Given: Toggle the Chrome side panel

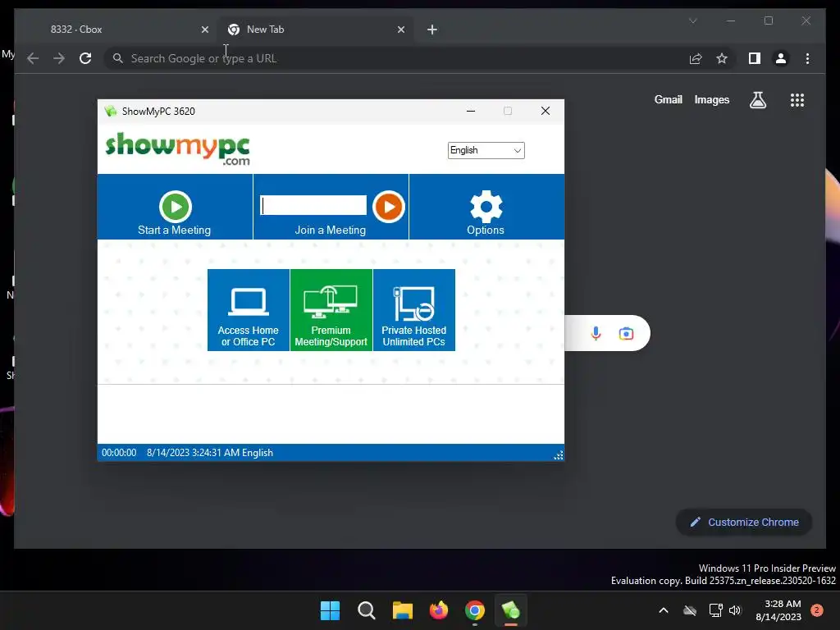Looking at the screenshot, I should coord(755,58).
